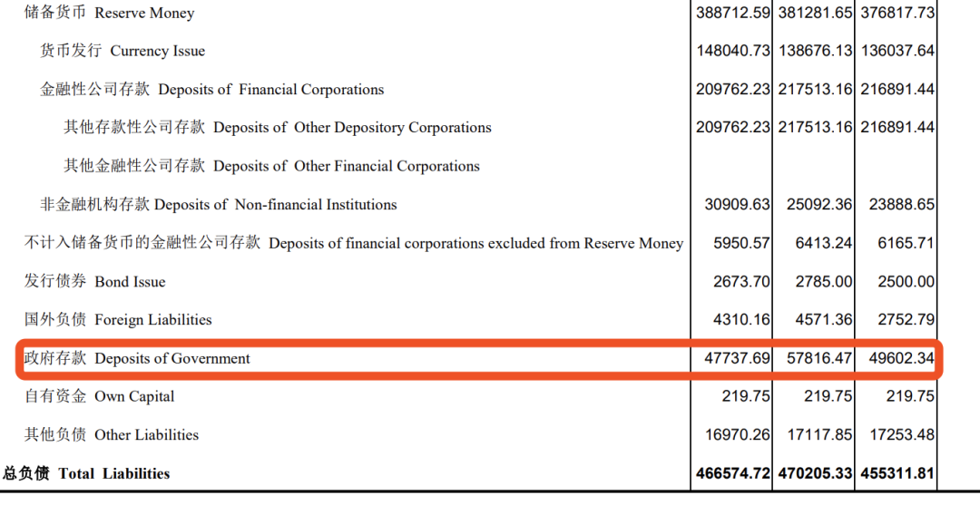
Task: Click the Own Capital row label
Action: tap(100, 396)
